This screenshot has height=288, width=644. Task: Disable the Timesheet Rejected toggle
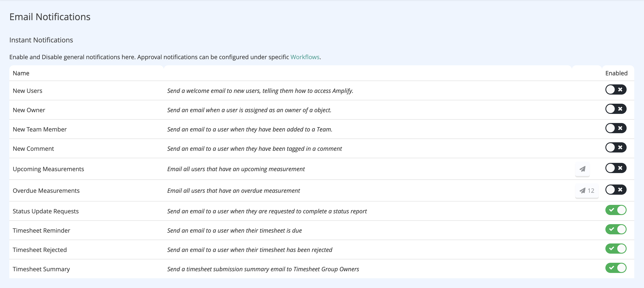(x=616, y=249)
